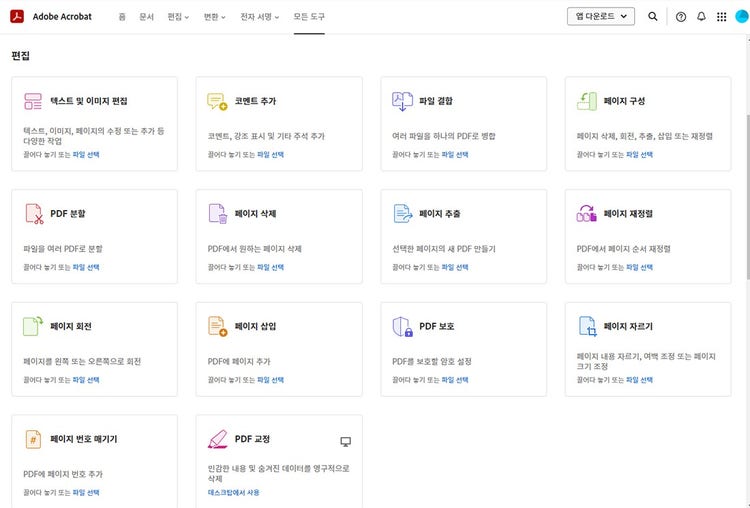Click the 페이지 삭제 title

(x=255, y=213)
